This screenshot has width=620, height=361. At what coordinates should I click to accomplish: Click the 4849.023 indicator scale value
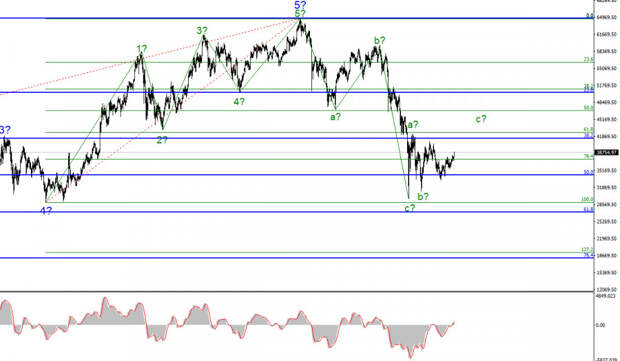(x=605, y=295)
